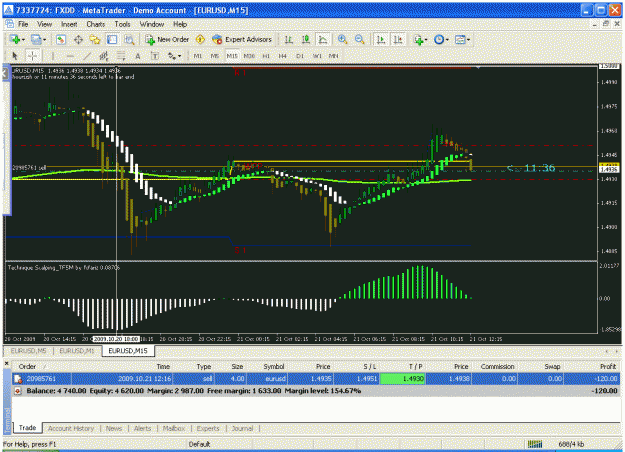Toggle the Terminal panel icon
Viewport: 625px width, 452px height.
pyautogui.click(x=112, y=39)
